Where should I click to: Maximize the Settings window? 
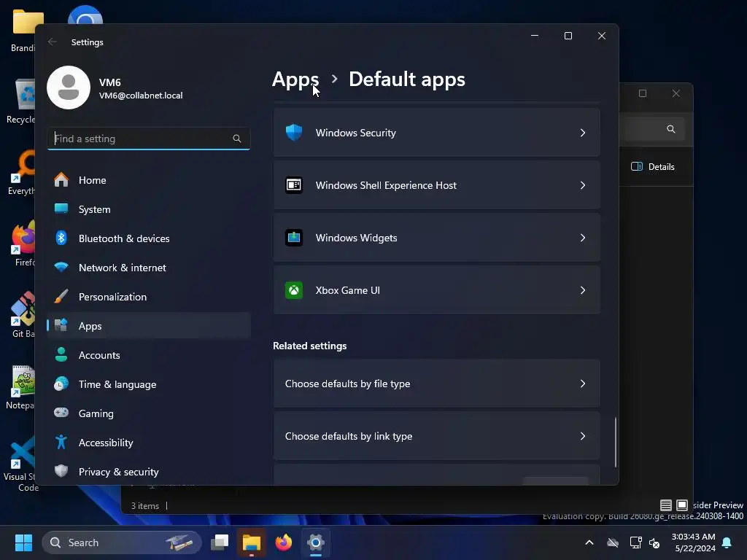coord(568,36)
